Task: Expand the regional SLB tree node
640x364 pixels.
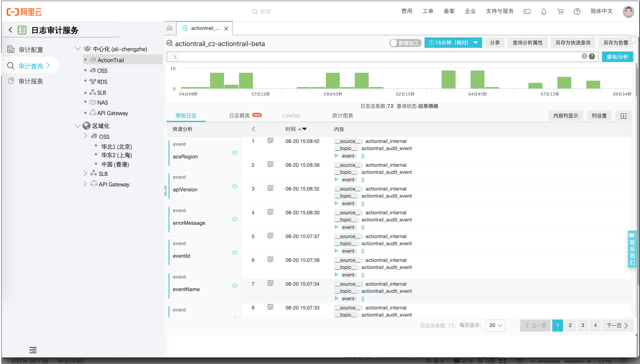Action: [x=85, y=173]
